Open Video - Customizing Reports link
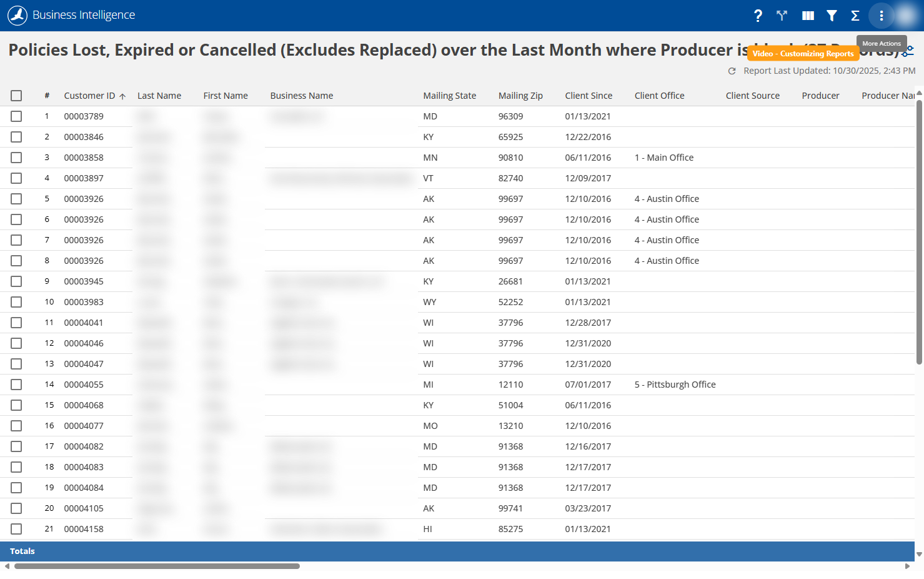 click(803, 54)
